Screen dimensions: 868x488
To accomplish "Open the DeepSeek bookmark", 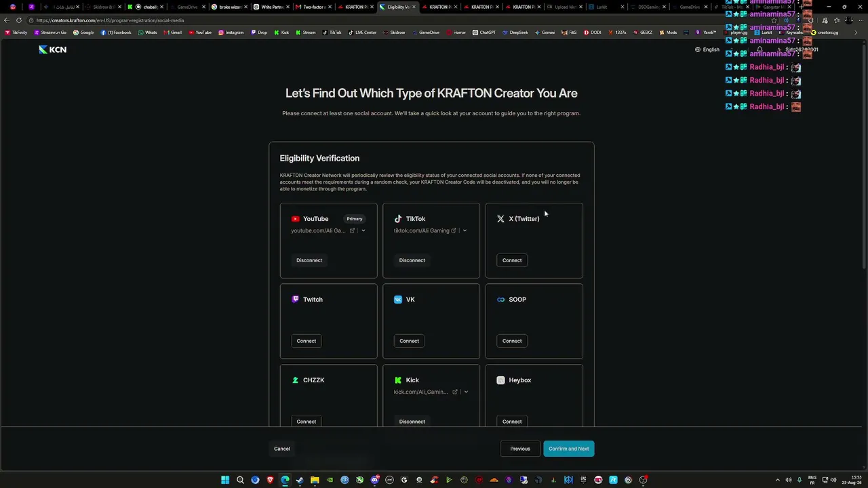I will coord(515,33).
